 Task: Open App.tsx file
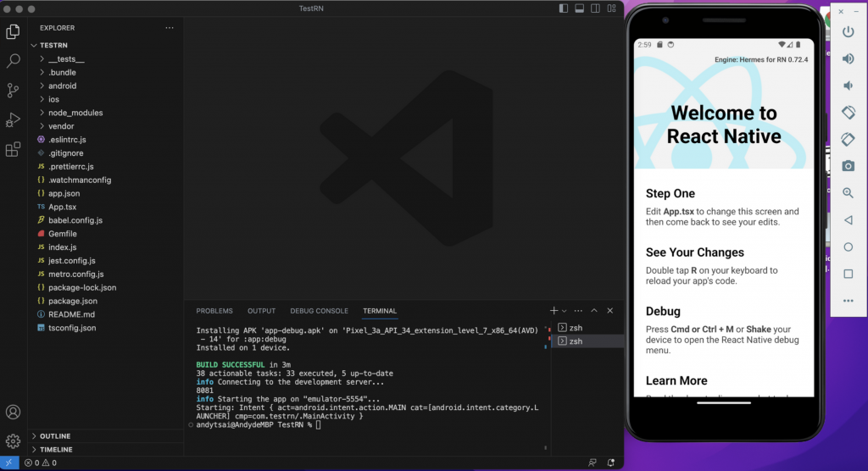click(106, 207)
